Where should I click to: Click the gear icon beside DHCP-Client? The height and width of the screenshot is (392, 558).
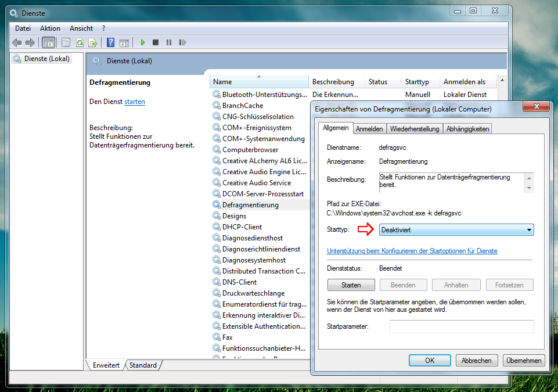point(217,226)
